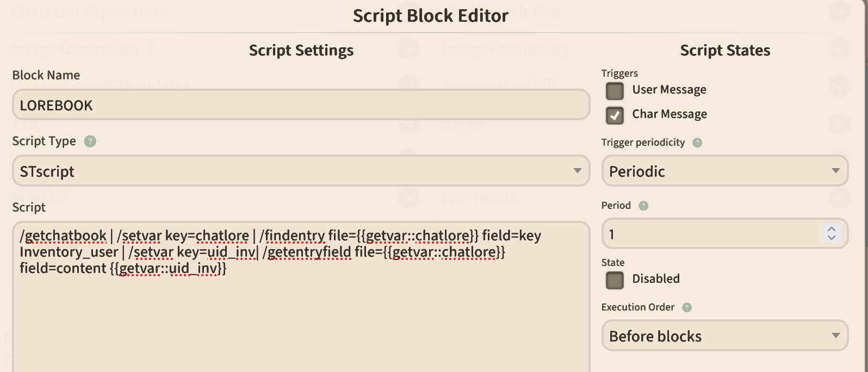Screen dimensions: 868x372
Task: Open the help icon next to Period
Action: coord(643,206)
